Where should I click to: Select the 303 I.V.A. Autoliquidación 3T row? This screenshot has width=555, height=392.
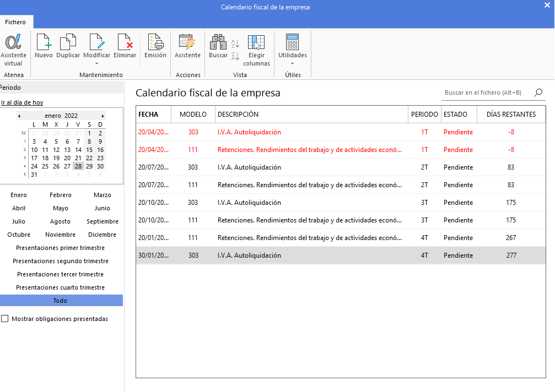[341, 203]
